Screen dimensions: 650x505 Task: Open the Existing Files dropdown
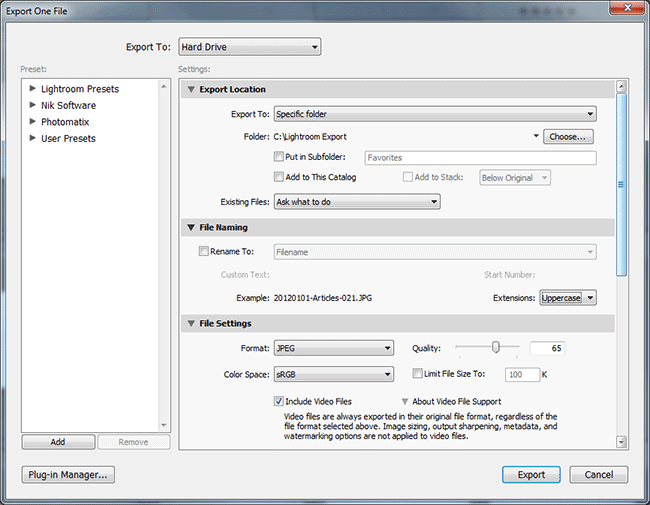[x=357, y=202]
